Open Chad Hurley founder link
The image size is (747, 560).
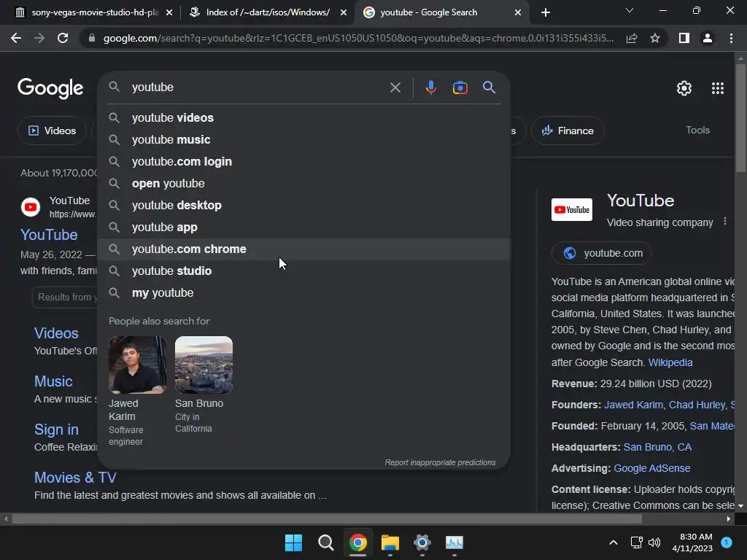click(x=697, y=405)
